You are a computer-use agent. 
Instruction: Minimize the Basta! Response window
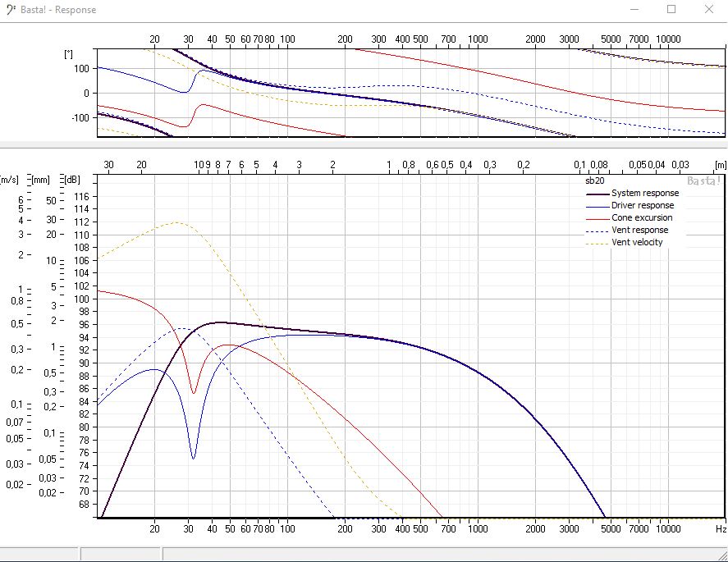coord(634,9)
